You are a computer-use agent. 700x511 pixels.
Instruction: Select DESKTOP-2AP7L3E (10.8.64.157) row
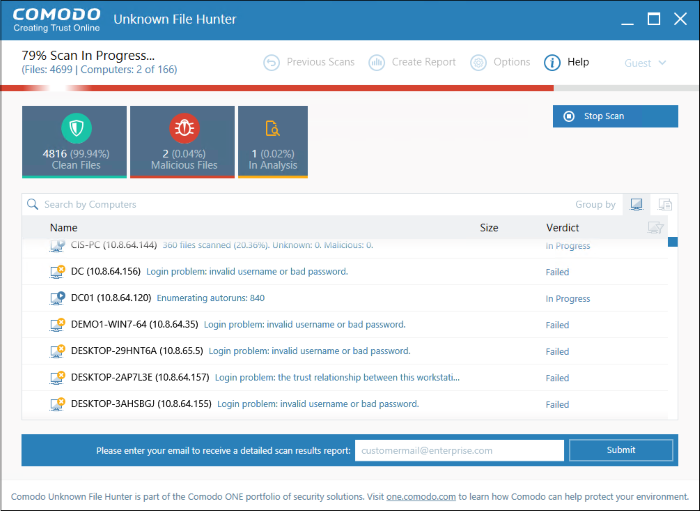tap(345, 378)
